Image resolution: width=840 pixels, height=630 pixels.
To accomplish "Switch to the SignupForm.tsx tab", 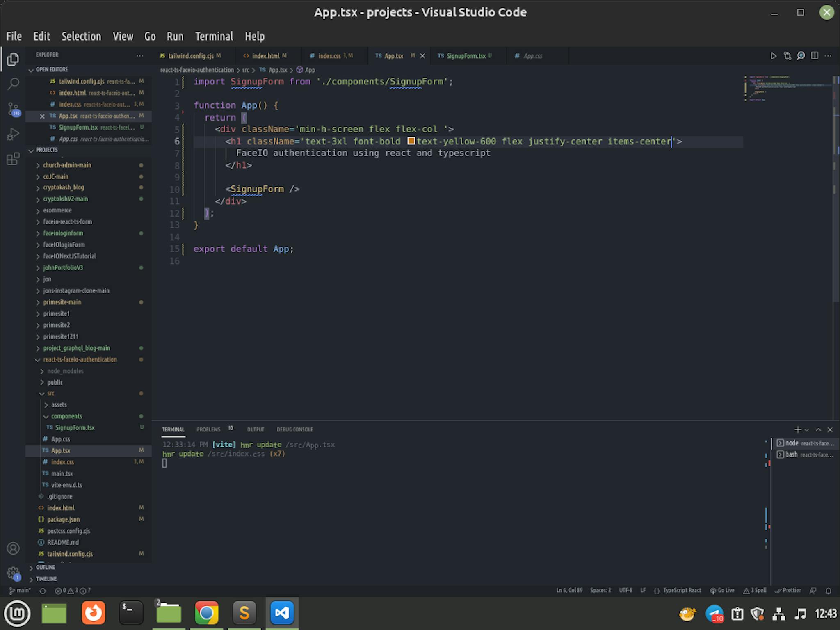I will (x=466, y=56).
